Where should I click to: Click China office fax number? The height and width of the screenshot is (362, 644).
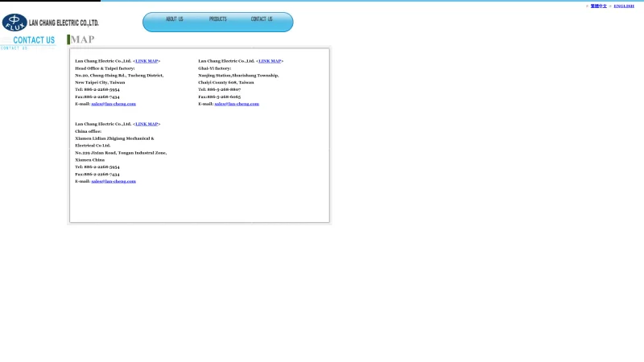[x=102, y=175]
